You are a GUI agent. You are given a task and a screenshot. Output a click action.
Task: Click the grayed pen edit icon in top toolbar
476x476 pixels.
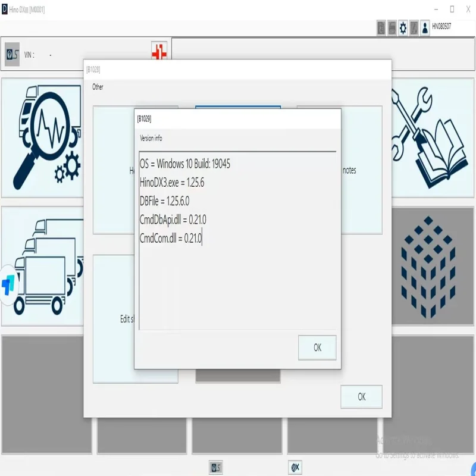[414, 28]
